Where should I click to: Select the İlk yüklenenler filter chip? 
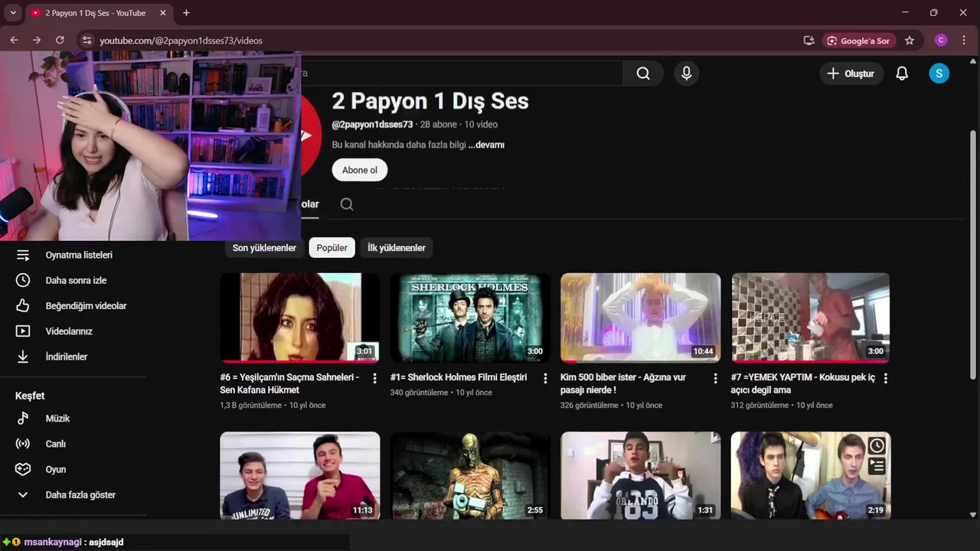397,248
